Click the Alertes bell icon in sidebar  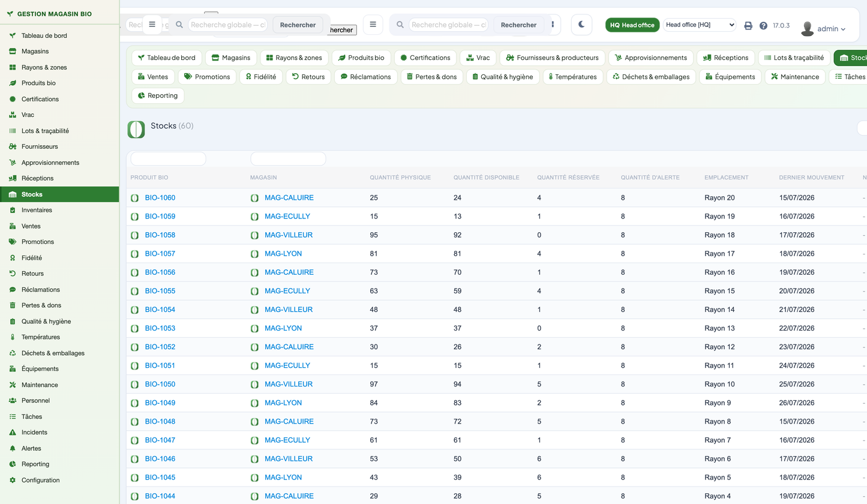(x=13, y=448)
